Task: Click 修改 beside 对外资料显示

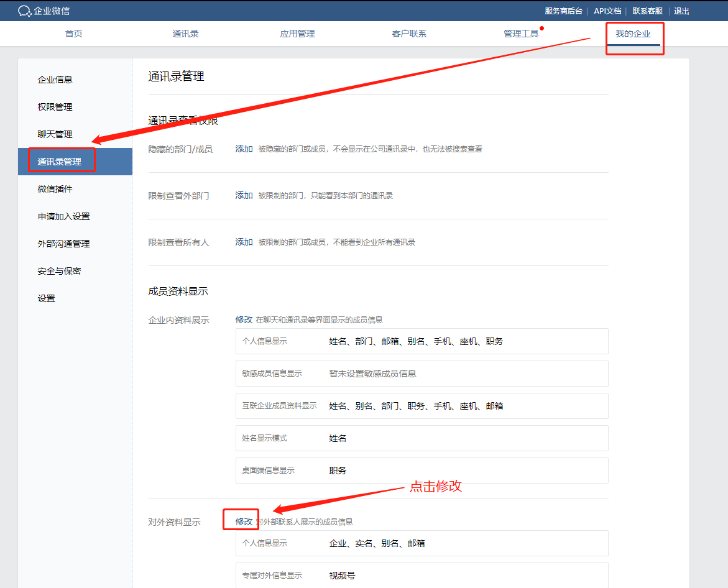Action: click(x=244, y=521)
